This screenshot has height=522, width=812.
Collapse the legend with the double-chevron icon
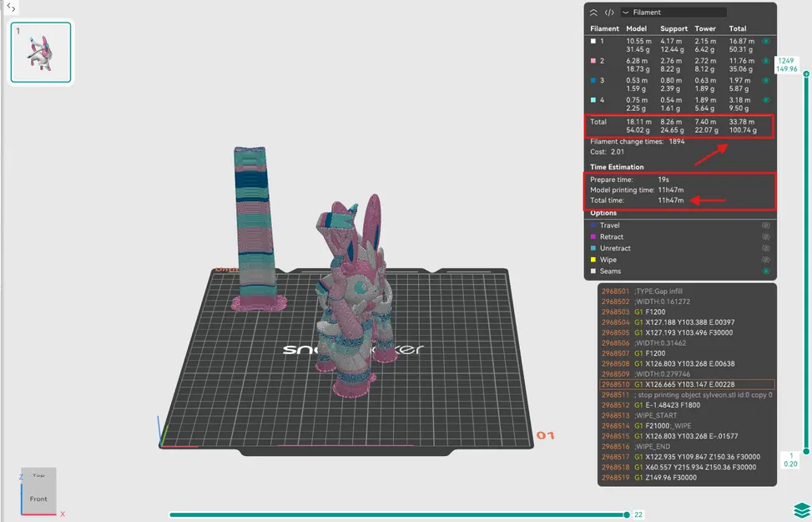point(593,12)
